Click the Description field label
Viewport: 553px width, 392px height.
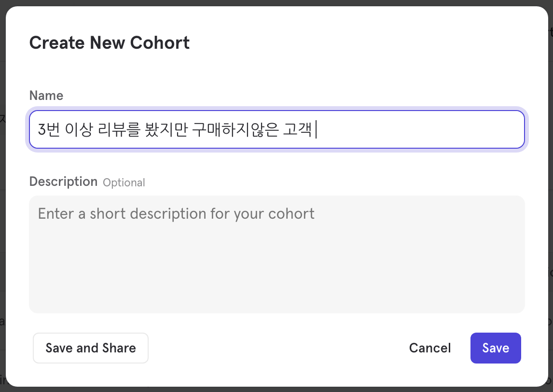point(63,182)
